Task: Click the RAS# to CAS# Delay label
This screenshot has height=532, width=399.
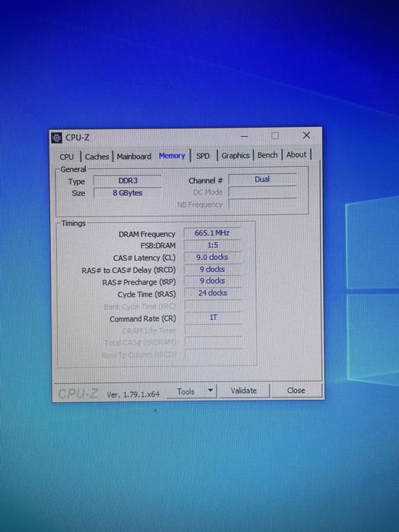Action: 128,271
